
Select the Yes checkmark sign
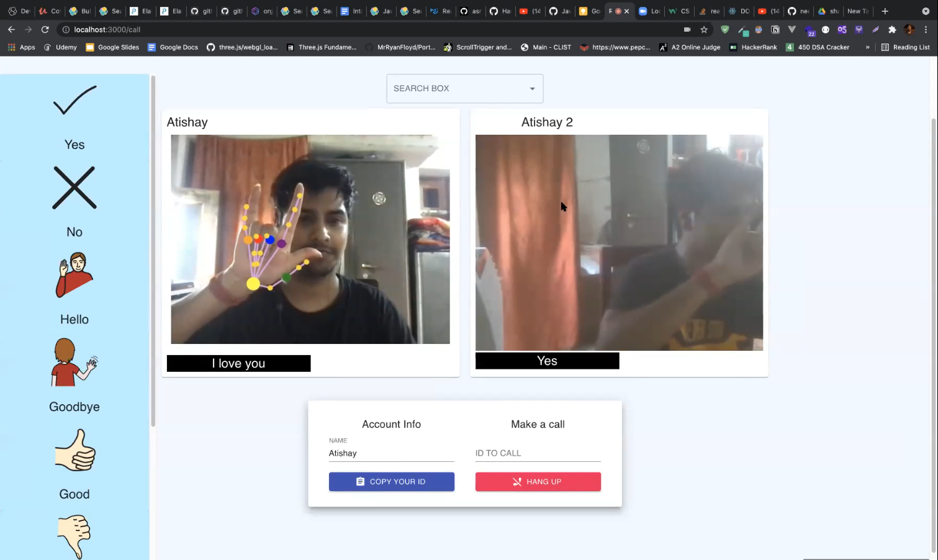tap(74, 101)
